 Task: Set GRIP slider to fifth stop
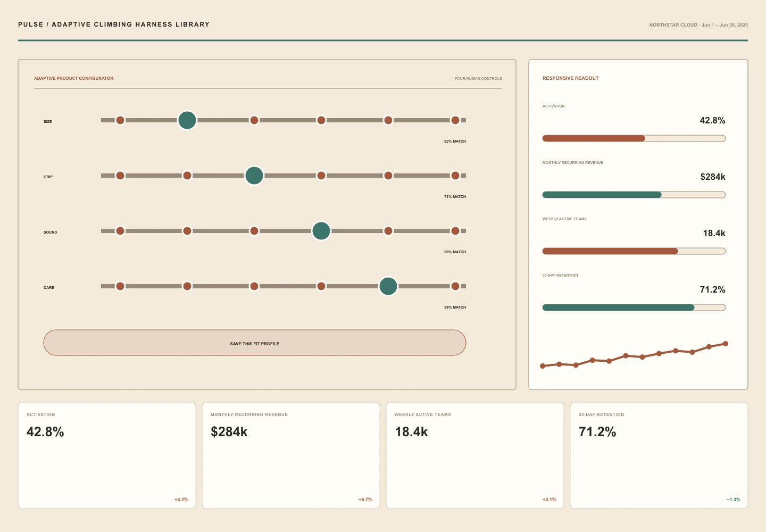388,176
